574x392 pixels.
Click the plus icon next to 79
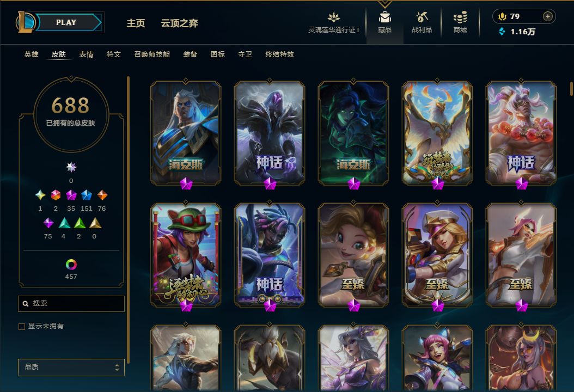click(548, 16)
